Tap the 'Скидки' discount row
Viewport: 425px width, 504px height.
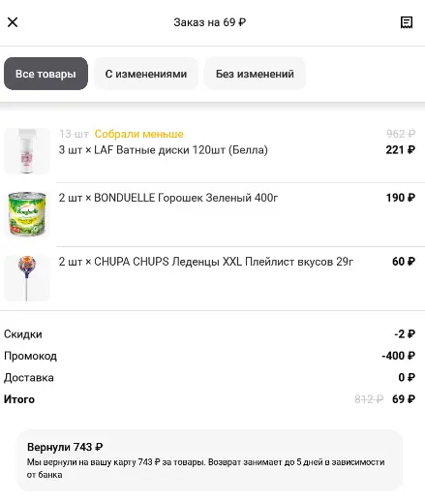pos(209,334)
